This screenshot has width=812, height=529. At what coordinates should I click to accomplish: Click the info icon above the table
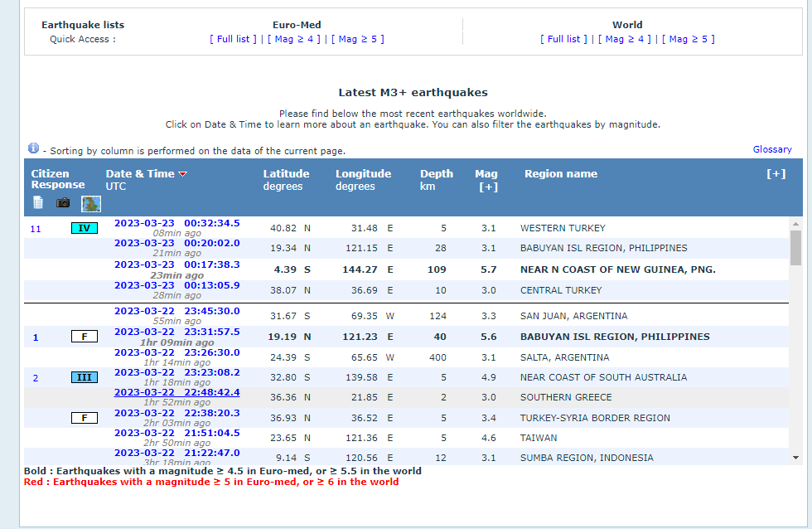point(33,148)
